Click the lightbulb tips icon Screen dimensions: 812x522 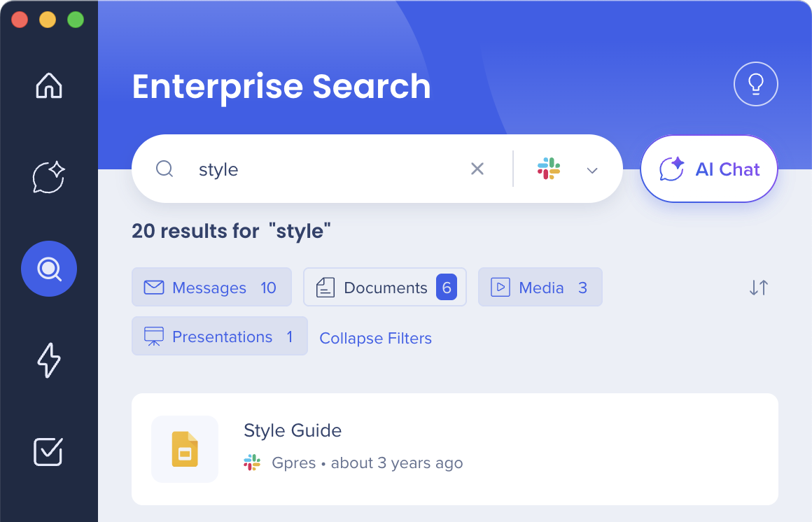(x=755, y=84)
